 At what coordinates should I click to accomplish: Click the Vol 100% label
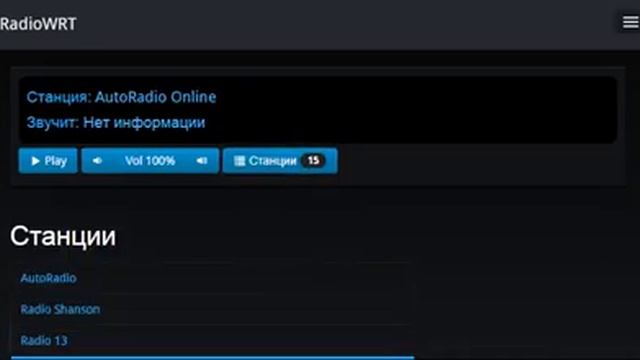coord(150,161)
